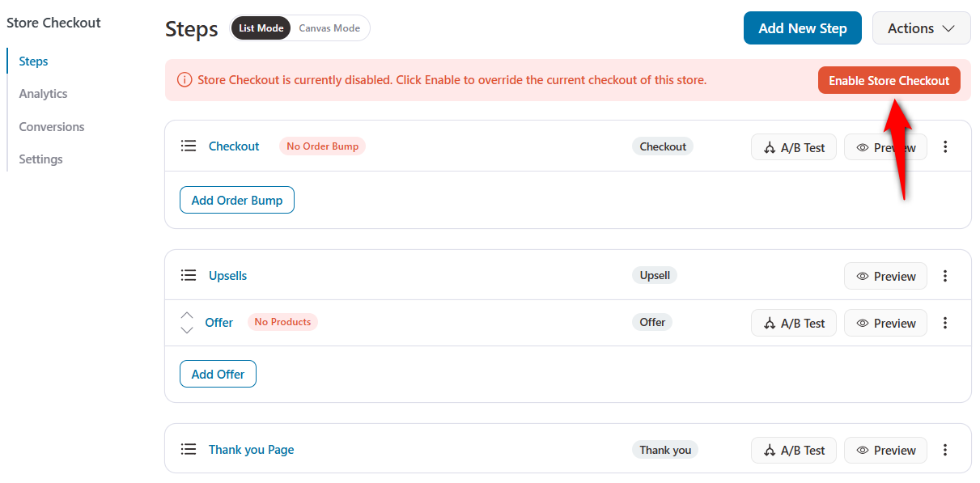Click the Store Checkout sidebar heading
Viewport: 980px width, 483px height.
pos(53,23)
